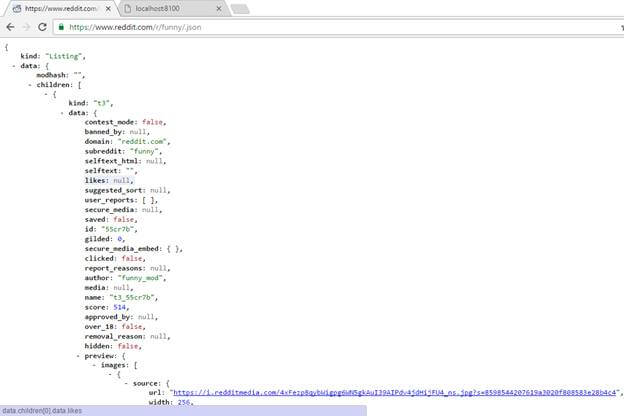This screenshot has height=416, width=624.
Task: Collapse the preview object
Action: coord(78,356)
